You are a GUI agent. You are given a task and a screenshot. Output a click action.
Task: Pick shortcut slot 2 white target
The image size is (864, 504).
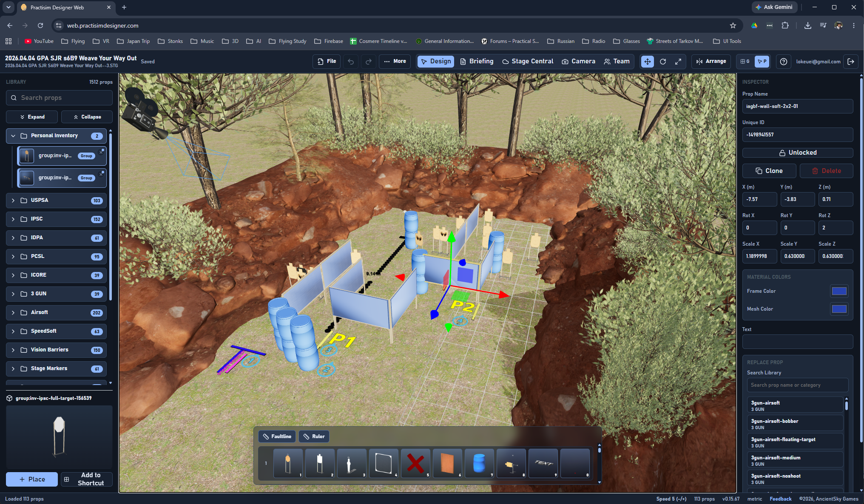tap(320, 463)
